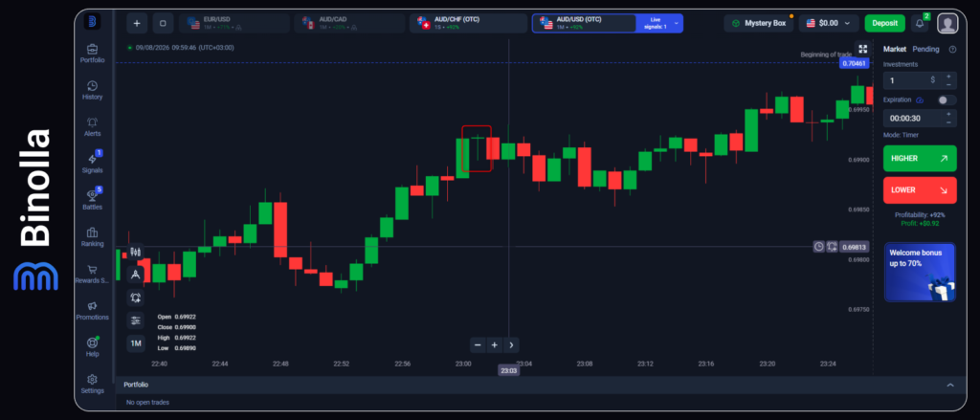This screenshot has width=980, height=420.
Task: Click the 0.69813 current price label
Action: click(x=854, y=247)
